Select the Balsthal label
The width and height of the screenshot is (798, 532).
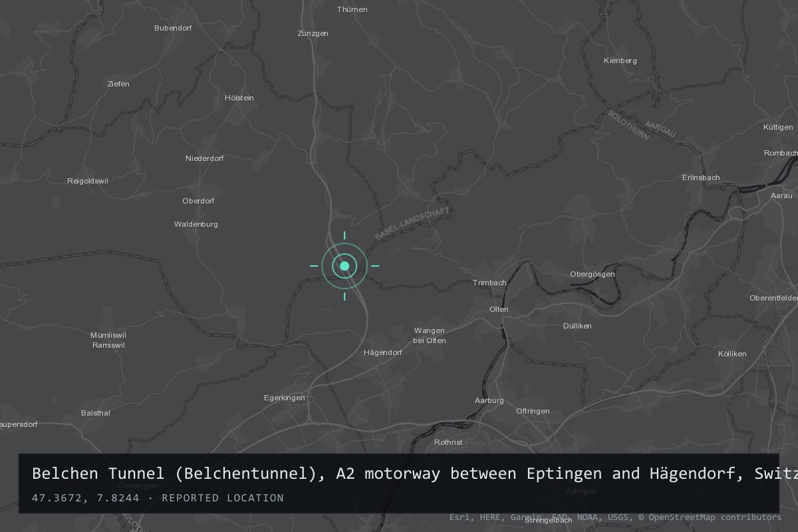96,413
